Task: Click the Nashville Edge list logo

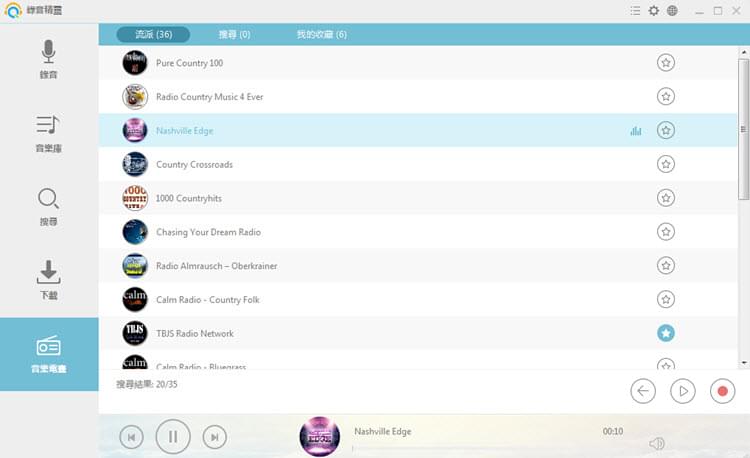Action: tap(135, 131)
